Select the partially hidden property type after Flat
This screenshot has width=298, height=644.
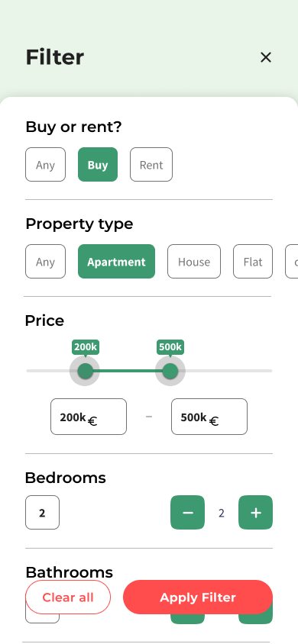[x=292, y=261]
